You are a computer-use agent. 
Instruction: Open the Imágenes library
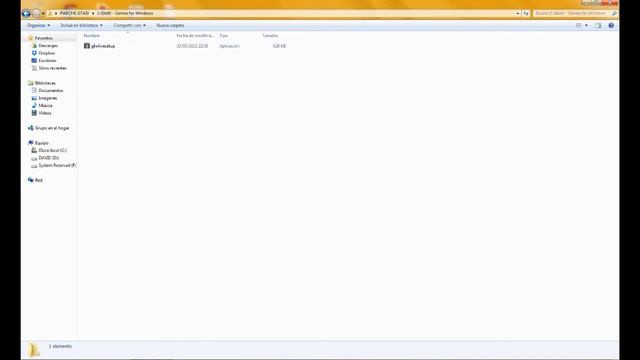[x=48, y=98]
